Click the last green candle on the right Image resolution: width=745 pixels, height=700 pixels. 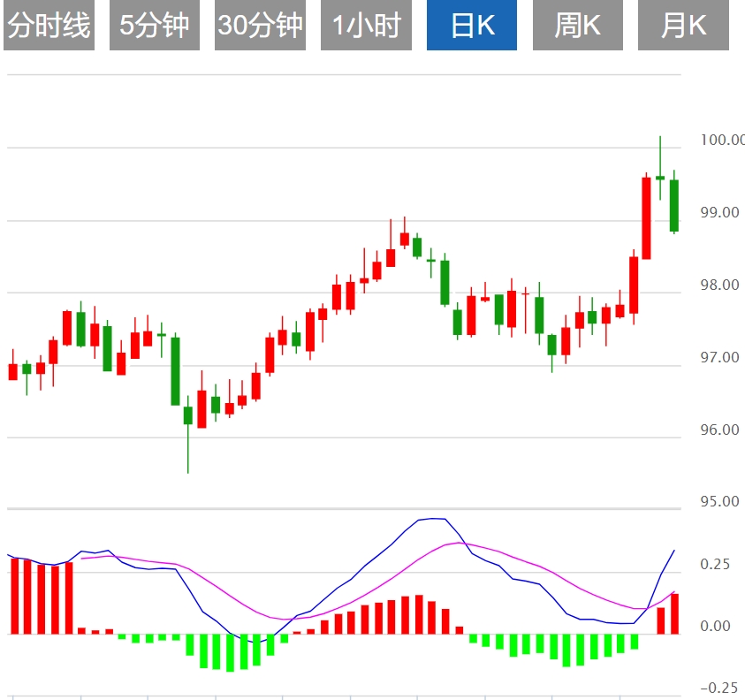click(x=674, y=206)
